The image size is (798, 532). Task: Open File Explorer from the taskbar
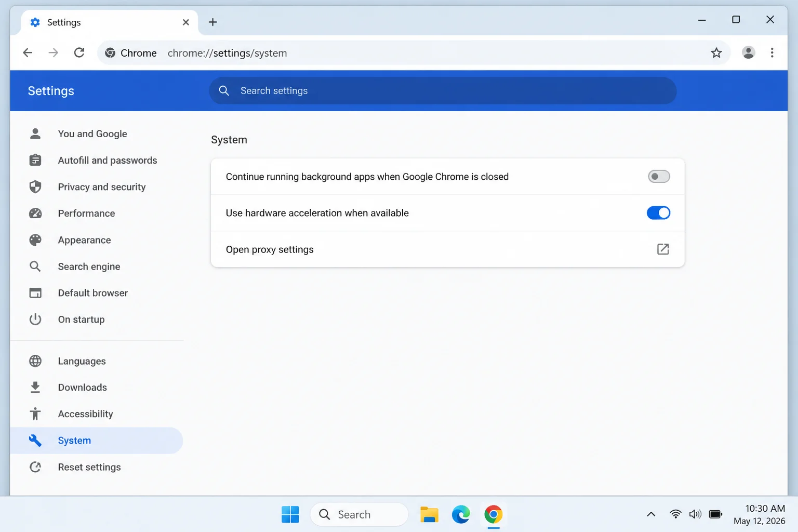pos(429,514)
